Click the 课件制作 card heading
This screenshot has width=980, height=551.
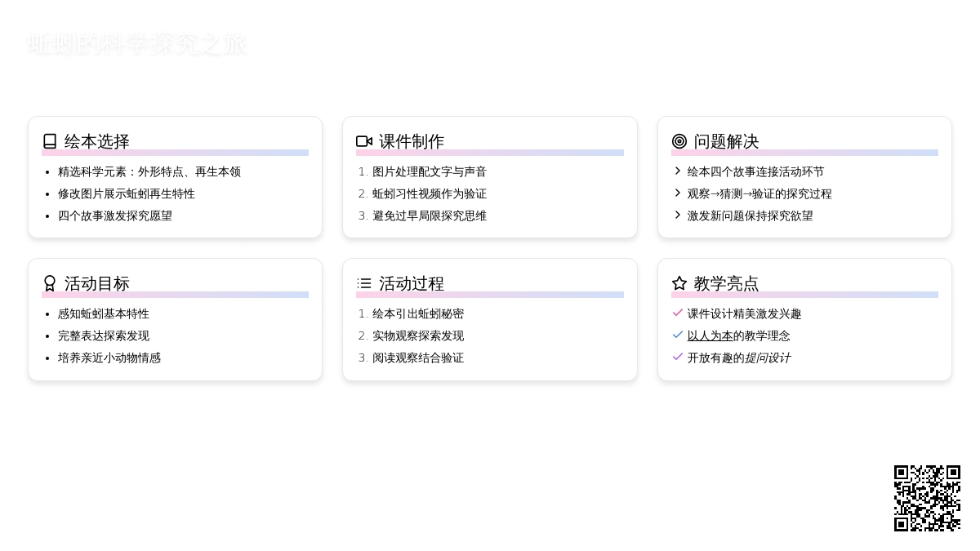pos(412,141)
